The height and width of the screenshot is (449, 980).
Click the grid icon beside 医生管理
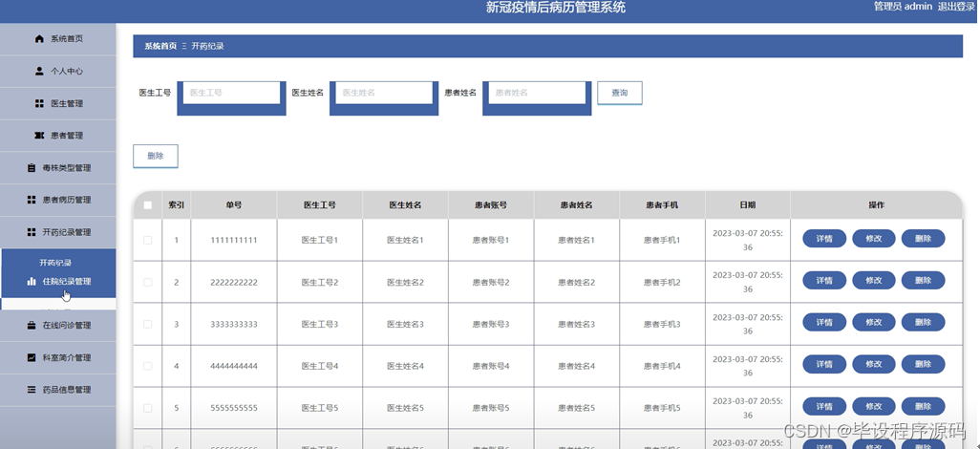tap(39, 104)
